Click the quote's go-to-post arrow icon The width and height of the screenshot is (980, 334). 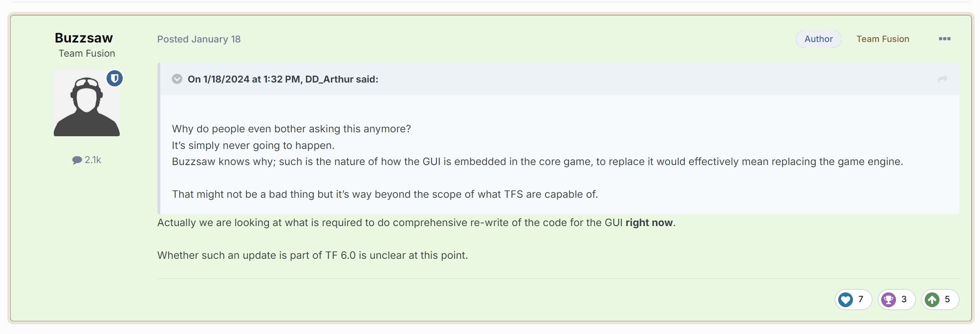[942, 79]
